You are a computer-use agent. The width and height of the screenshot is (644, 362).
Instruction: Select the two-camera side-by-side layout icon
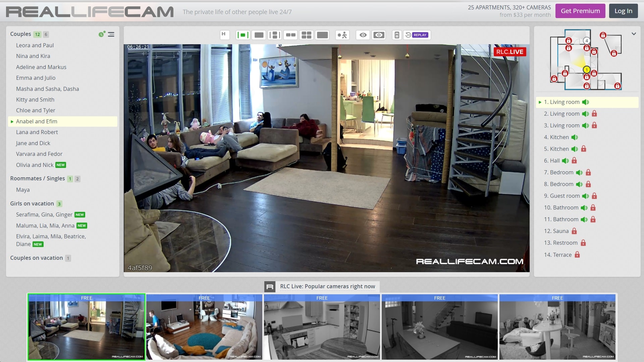(x=290, y=35)
